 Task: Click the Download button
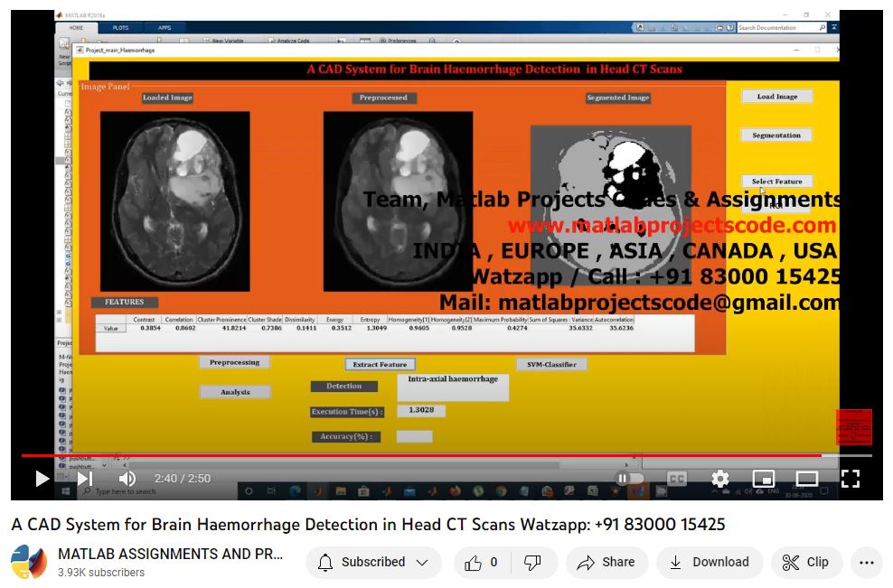(709, 562)
